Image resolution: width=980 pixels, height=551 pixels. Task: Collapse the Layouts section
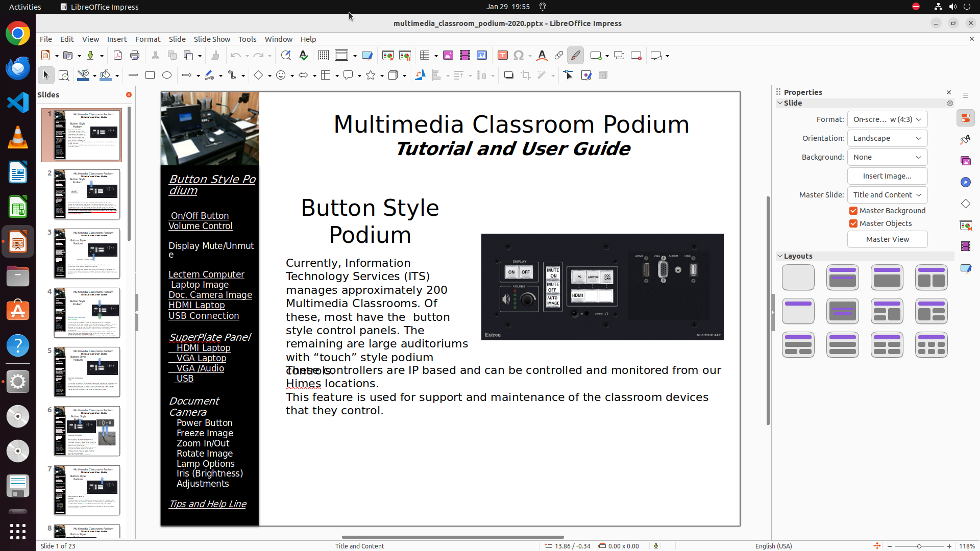click(780, 256)
